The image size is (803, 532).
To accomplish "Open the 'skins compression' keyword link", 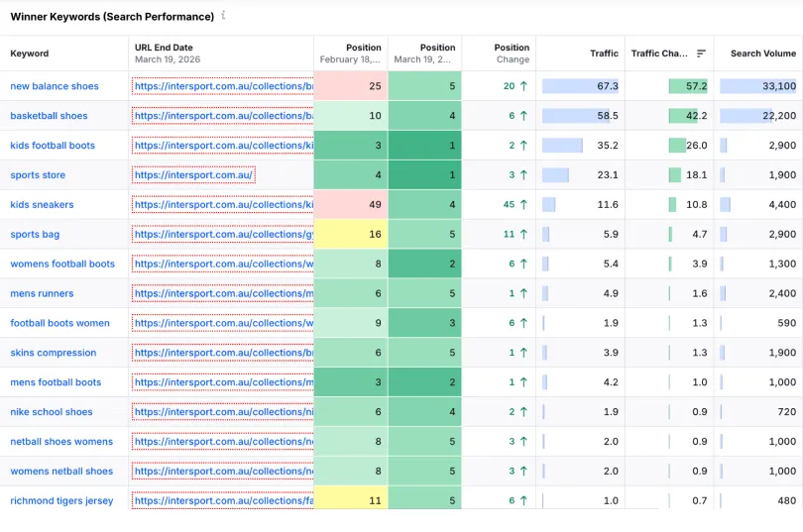I will pyautogui.click(x=54, y=353).
